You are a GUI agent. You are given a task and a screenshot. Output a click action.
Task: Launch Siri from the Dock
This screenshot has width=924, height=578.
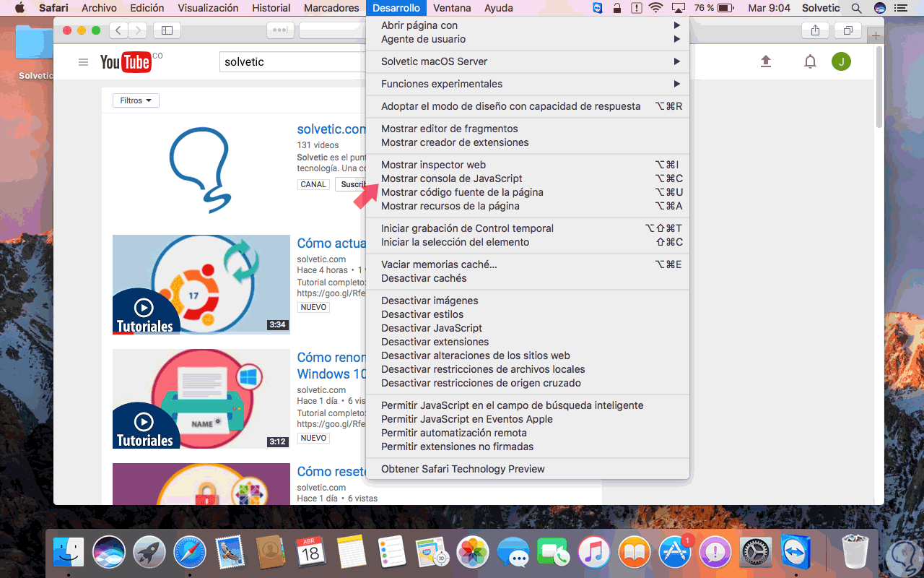point(109,553)
